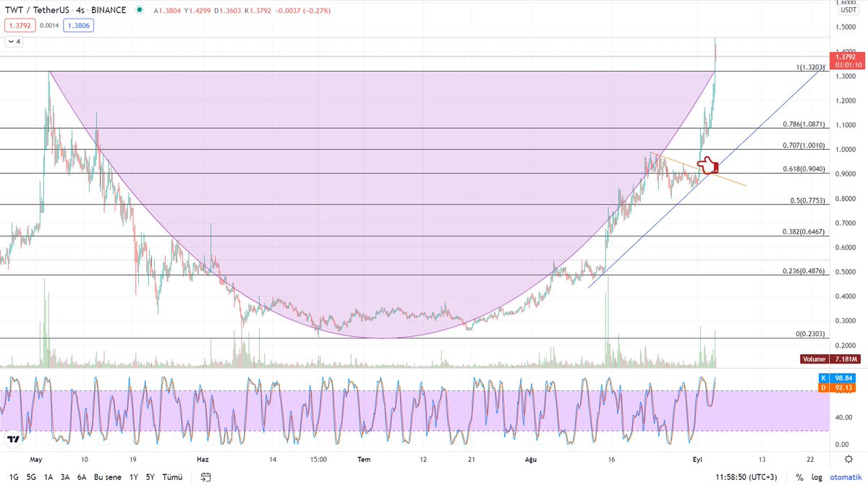Click the Ağu label on time axis
Image resolution: width=868 pixels, height=488 pixels.
click(x=529, y=459)
